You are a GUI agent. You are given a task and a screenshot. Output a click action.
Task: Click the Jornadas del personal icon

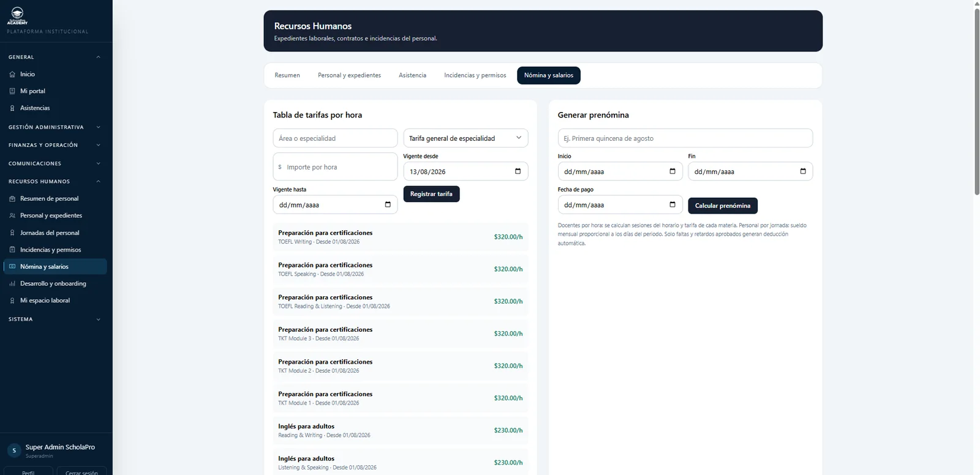coord(12,233)
